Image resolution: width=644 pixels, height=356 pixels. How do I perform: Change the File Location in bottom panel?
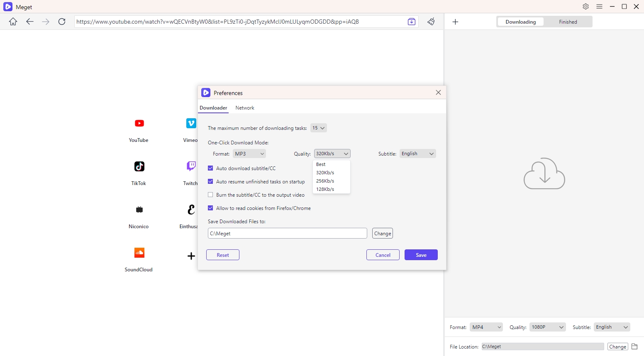coord(618,346)
